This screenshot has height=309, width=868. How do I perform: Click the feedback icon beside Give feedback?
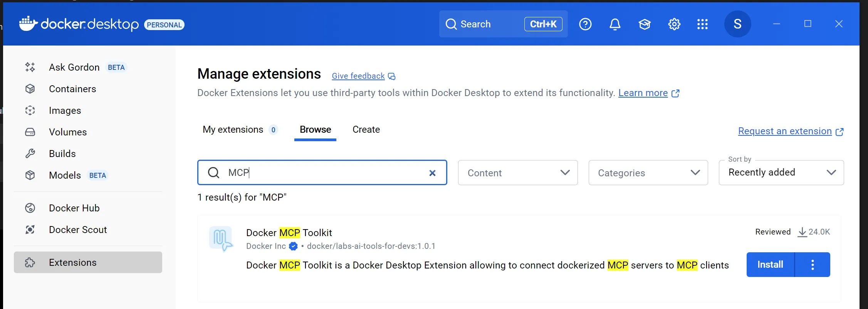pos(391,76)
